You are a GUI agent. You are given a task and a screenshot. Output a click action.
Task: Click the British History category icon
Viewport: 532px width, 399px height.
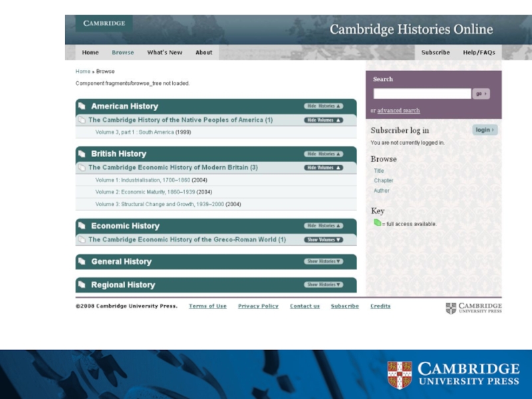click(x=82, y=154)
